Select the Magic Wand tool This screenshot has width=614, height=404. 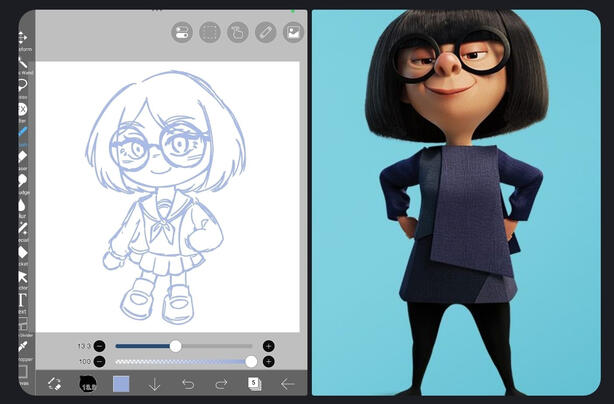(x=22, y=62)
